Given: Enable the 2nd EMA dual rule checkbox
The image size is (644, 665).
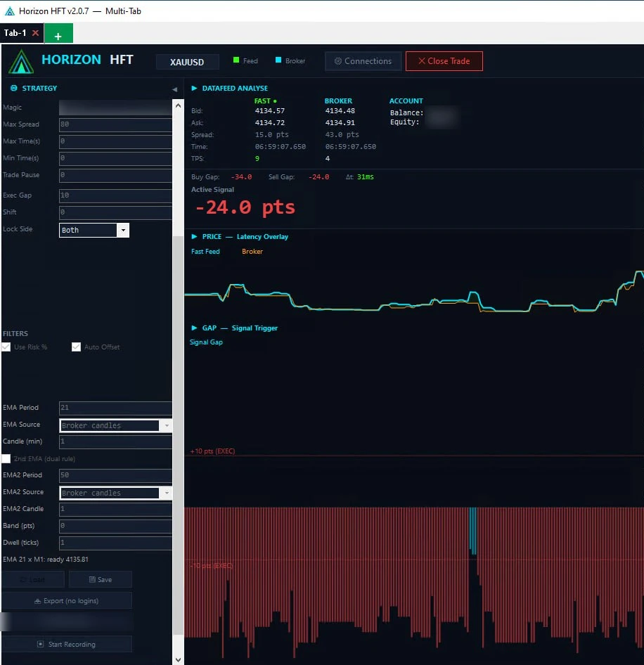Looking at the screenshot, I should tap(6, 458).
